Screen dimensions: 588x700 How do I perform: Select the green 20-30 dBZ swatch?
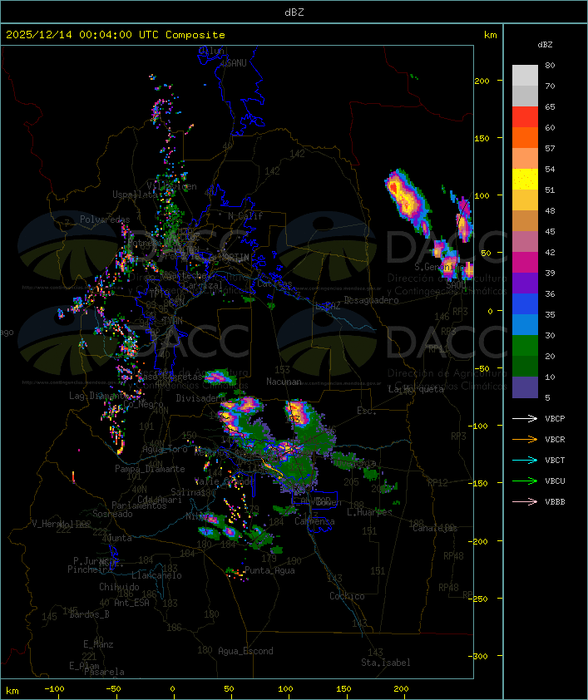(525, 346)
